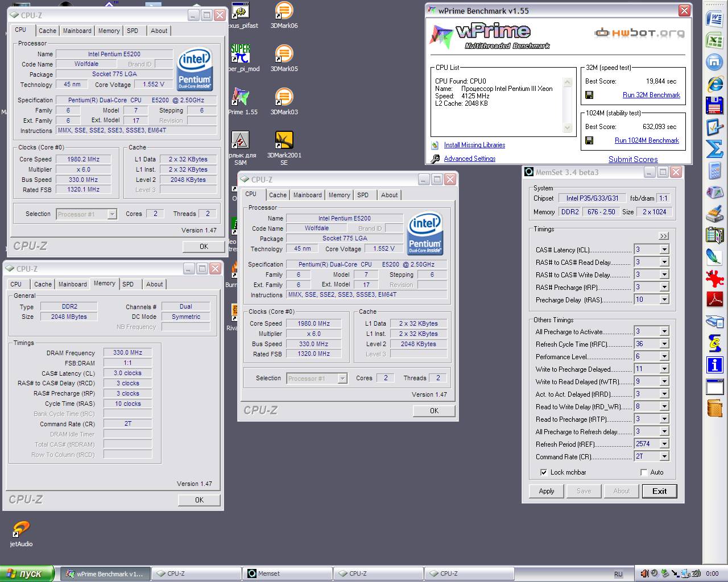Launch the calculator from the sidebar

(x=714, y=170)
